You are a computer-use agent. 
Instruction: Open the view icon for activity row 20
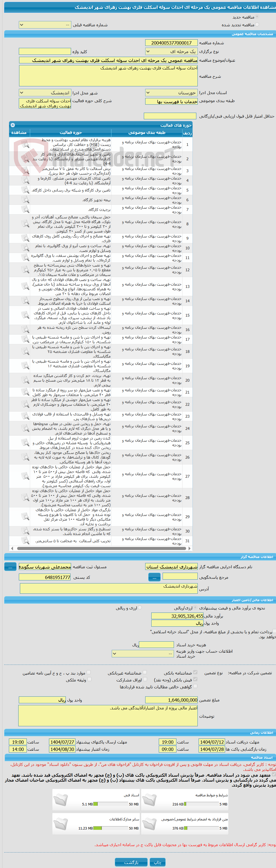(x=25, y=380)
